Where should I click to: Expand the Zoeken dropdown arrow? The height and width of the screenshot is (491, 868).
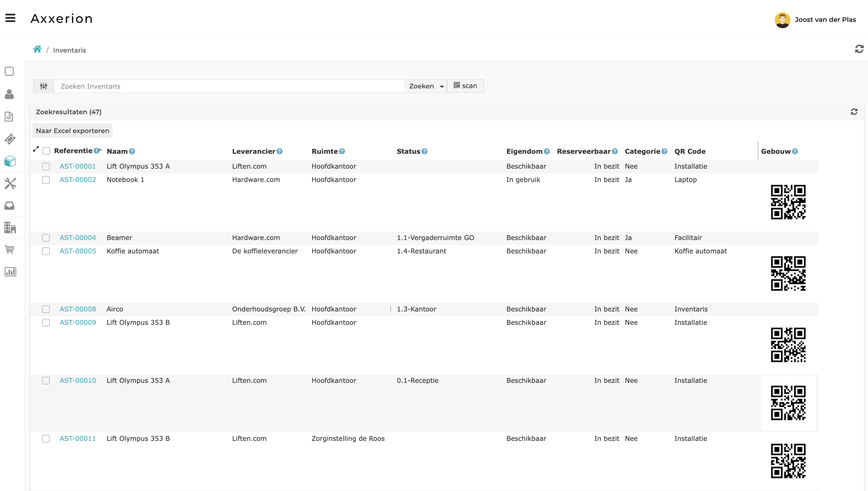(x=442, y=87)
